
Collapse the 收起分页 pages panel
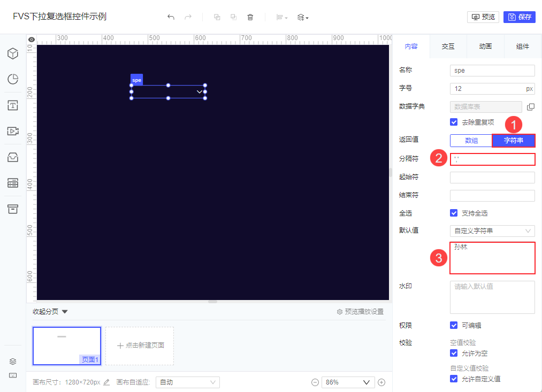click(x=50, y=312)
